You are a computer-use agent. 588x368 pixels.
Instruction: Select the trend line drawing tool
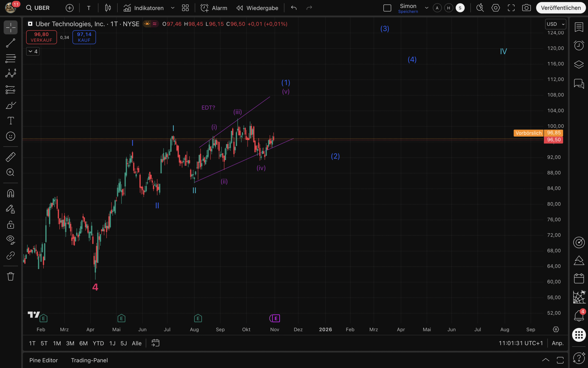10,43
